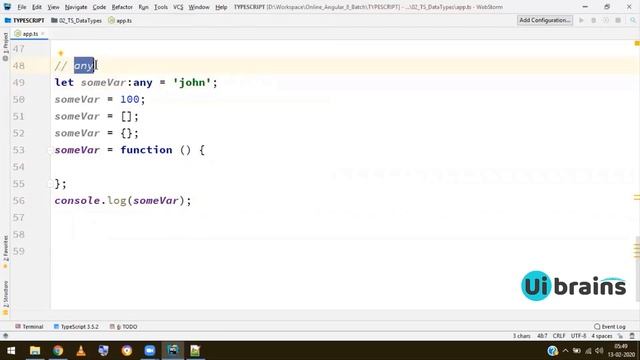Open the Terminal tool window
Viewport: 640px width, 360px height.
(x=29, y=327)
